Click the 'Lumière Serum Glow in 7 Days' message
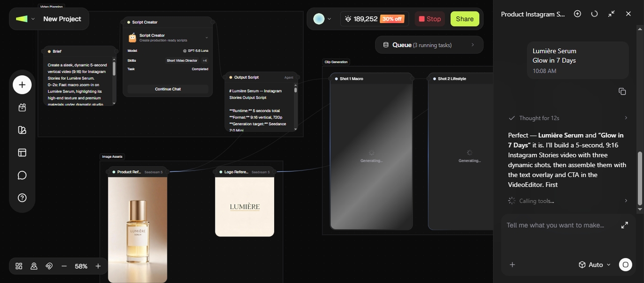The height and width of the screenshot is (283, 644). [578, 60]
